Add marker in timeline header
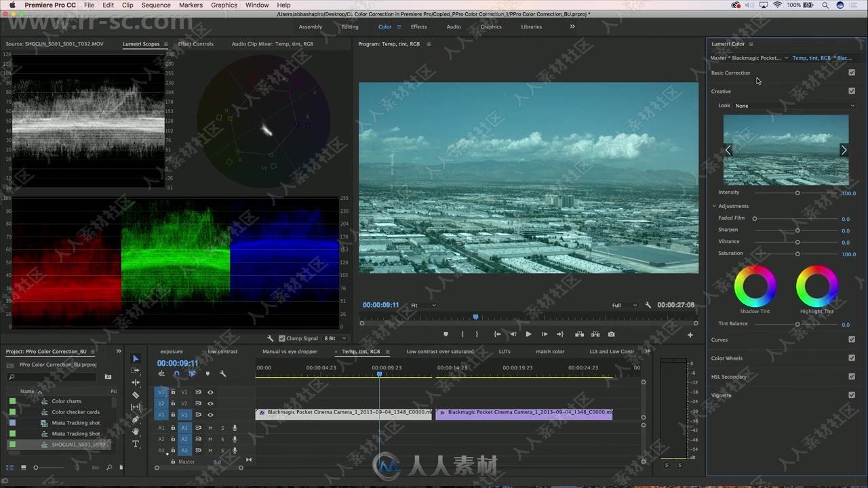This screenshot has height=488, width=868. [x=208, y=373]
